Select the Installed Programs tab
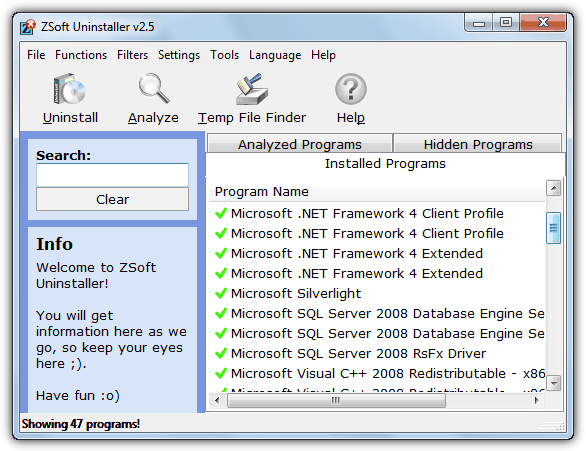The image size is (586, 451). (x=385, y=164)
